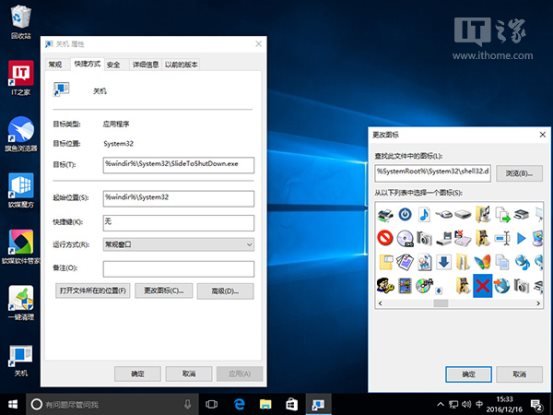This screenshot has height=415, width=553.
Task: Open Microsoft Edge from the taskbar
Action: point(239,404)
